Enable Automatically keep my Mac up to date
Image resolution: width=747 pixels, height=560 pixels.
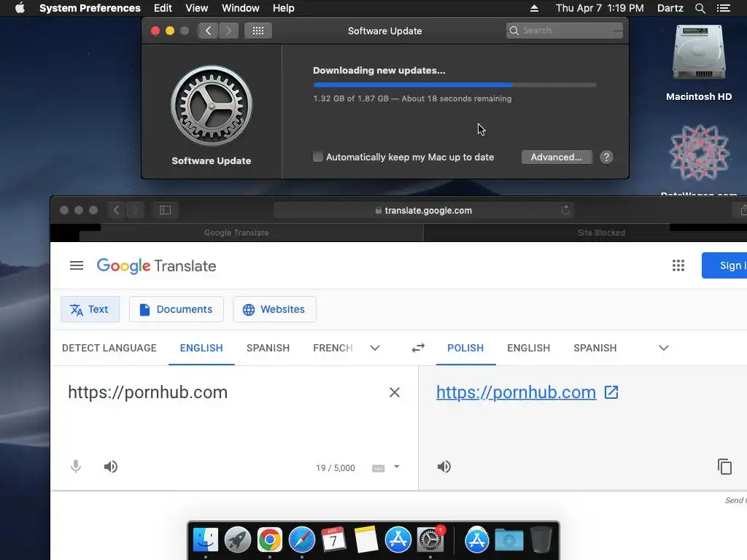[318, 157]
